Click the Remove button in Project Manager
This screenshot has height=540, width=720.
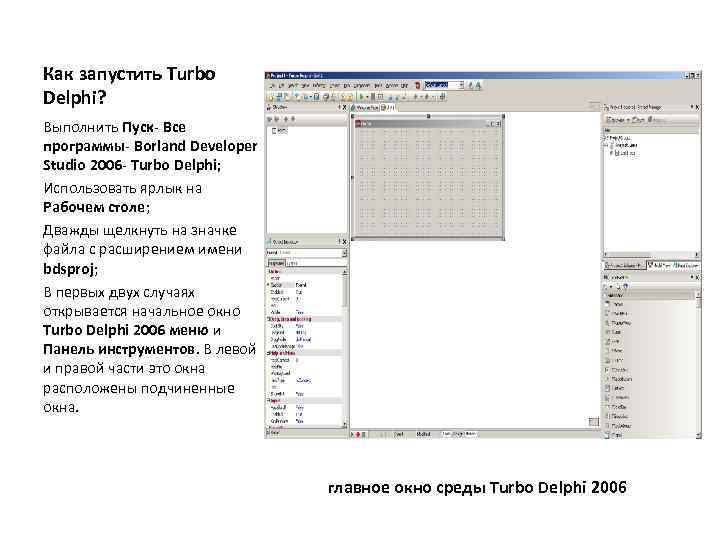659,119
